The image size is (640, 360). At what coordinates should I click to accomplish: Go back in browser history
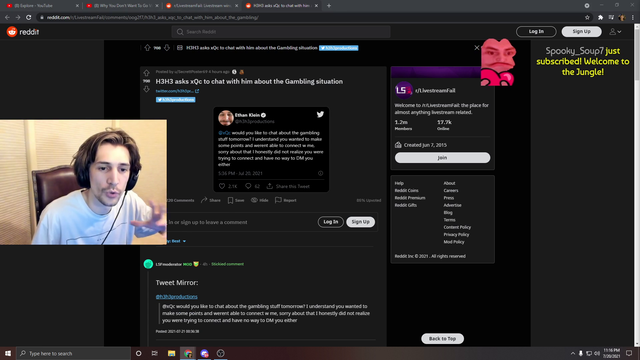pos(7,18)
